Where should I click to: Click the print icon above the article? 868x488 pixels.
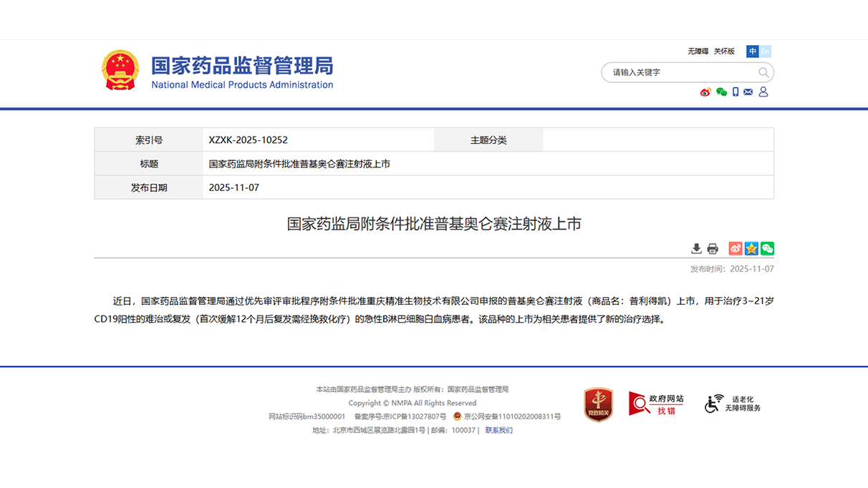pos(713,248)
